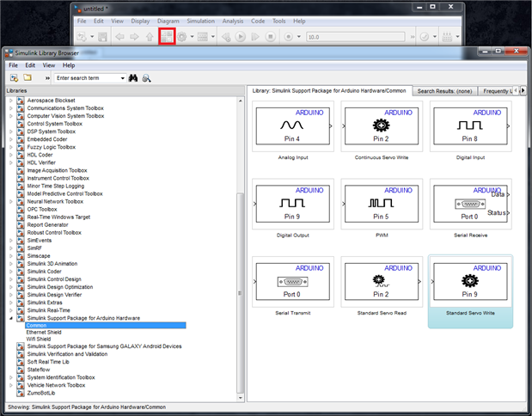Open the Simulation menu in model window
This screenshot has height=416, width=532.
click(x=200, y=21)
